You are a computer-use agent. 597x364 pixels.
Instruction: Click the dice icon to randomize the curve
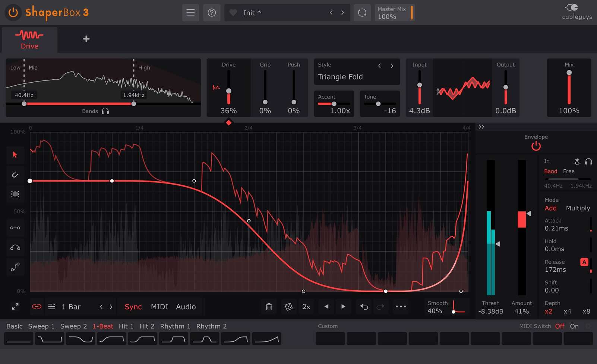coord(288,306)
